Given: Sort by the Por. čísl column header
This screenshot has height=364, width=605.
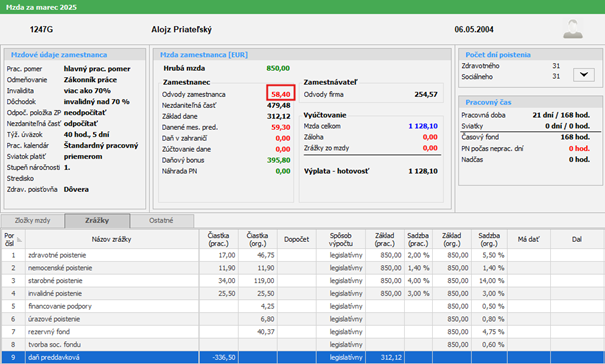Looking at the screenshot, I should [13, 239].
